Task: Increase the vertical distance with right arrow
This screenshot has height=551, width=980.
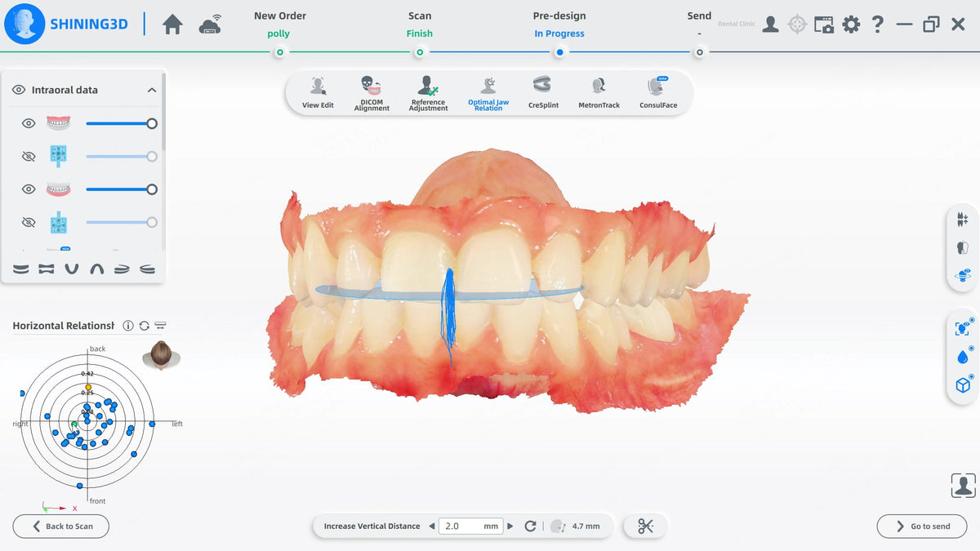Action: tap(511, 527)
